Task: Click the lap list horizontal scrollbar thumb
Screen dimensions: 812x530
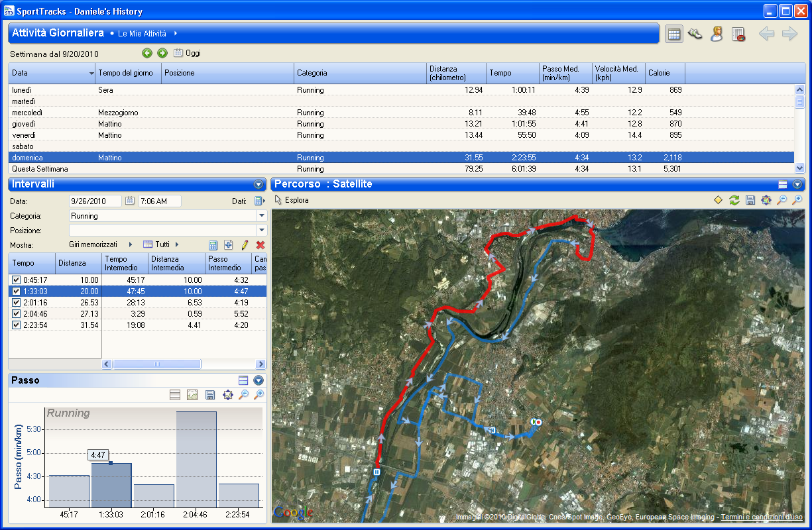Action: pyautogui.click(x=157, y=364)
